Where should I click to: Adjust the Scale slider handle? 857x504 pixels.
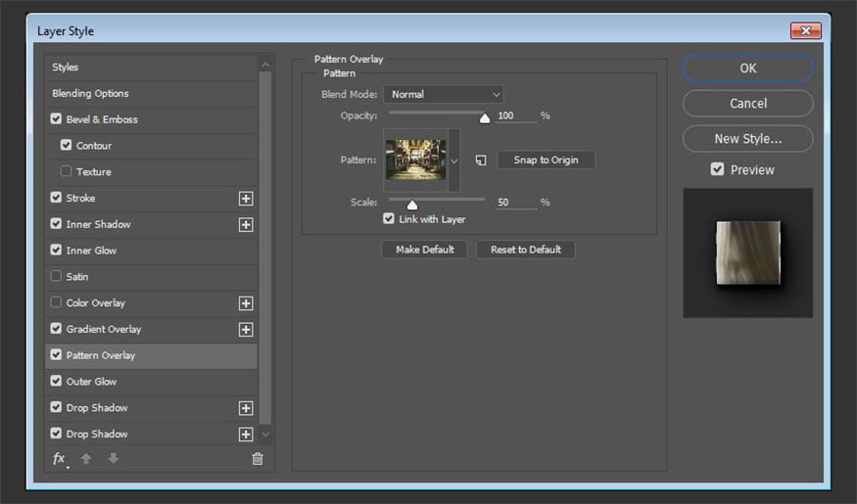(412, 205)
